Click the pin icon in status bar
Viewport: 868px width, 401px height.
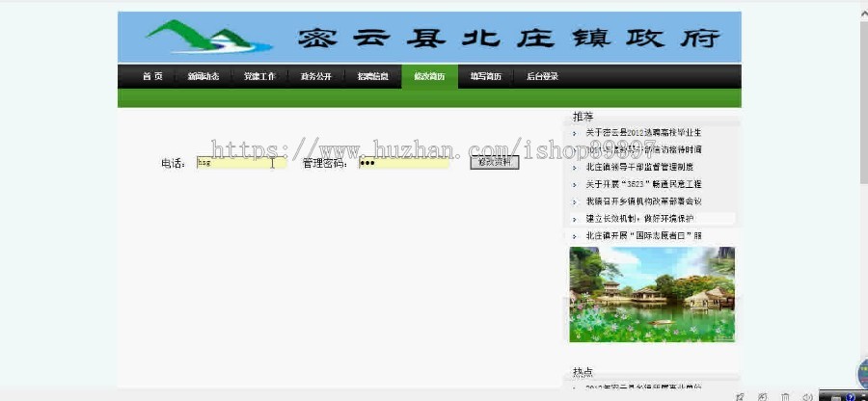pos(740,396)
